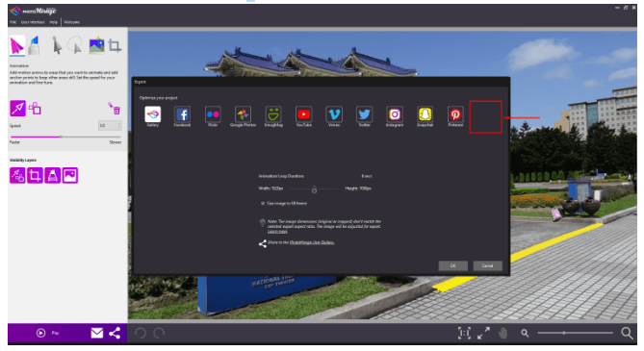Select the Pinterest export icon
Screen dimensions: 644x351
(x=455, y=114)
